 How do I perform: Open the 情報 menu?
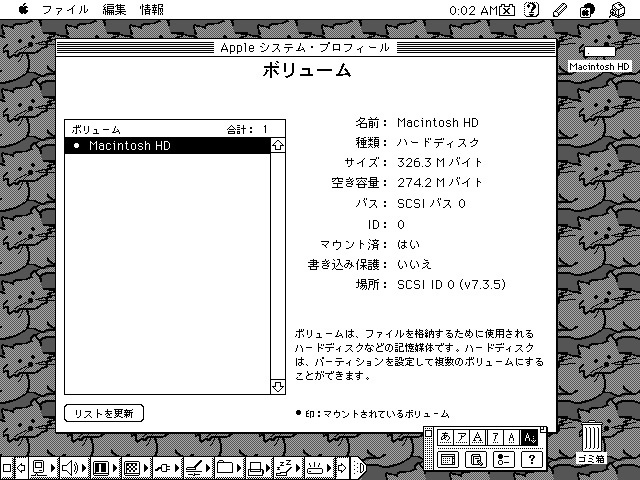click(151, 9)
